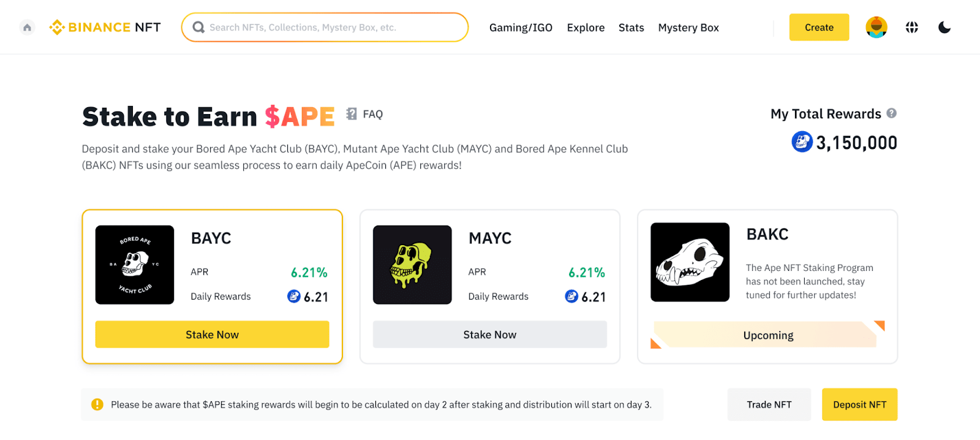Click the info icon next to My Total Rewards

pyautogui.click(x=892, y=113)
